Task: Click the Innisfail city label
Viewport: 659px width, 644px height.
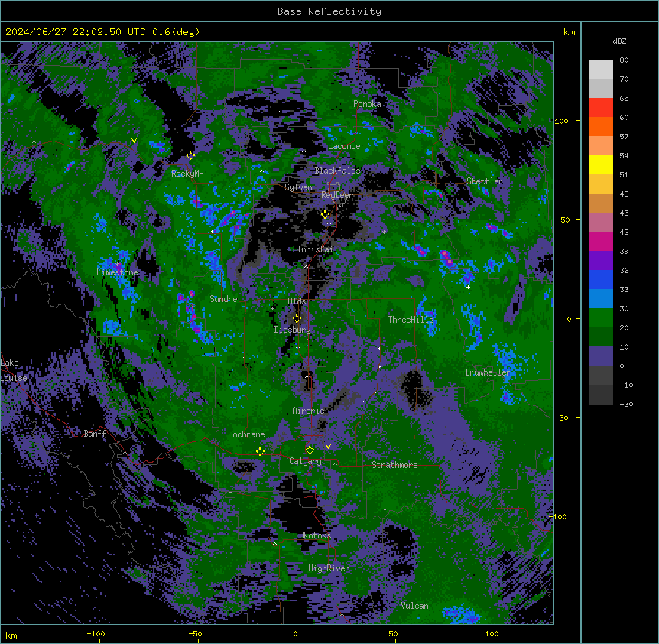Action: pos(317,249)
